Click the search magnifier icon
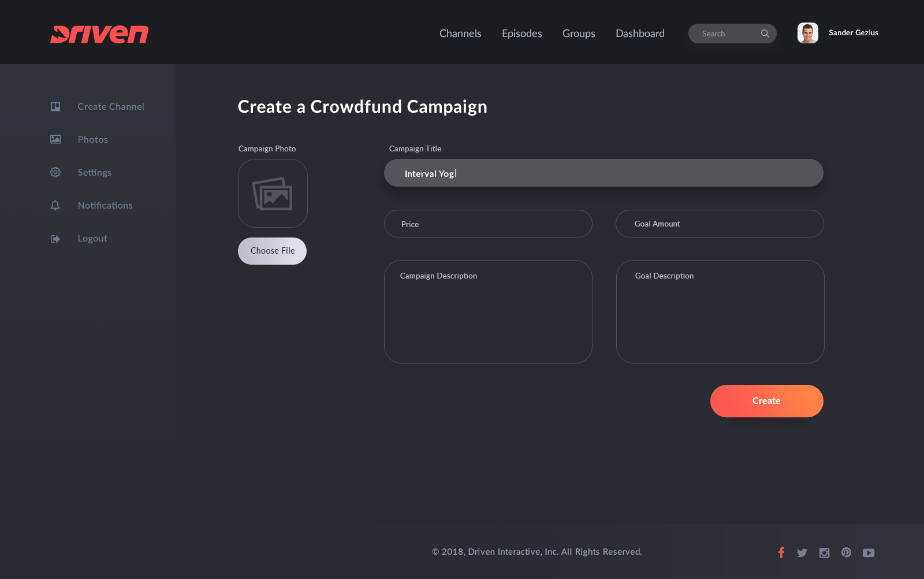 click(765, 34)
